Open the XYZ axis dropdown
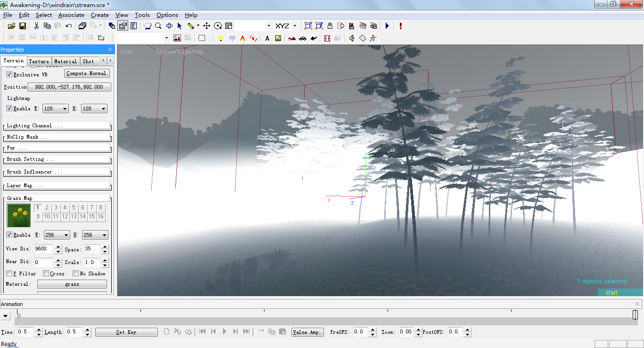 point(294,25)
